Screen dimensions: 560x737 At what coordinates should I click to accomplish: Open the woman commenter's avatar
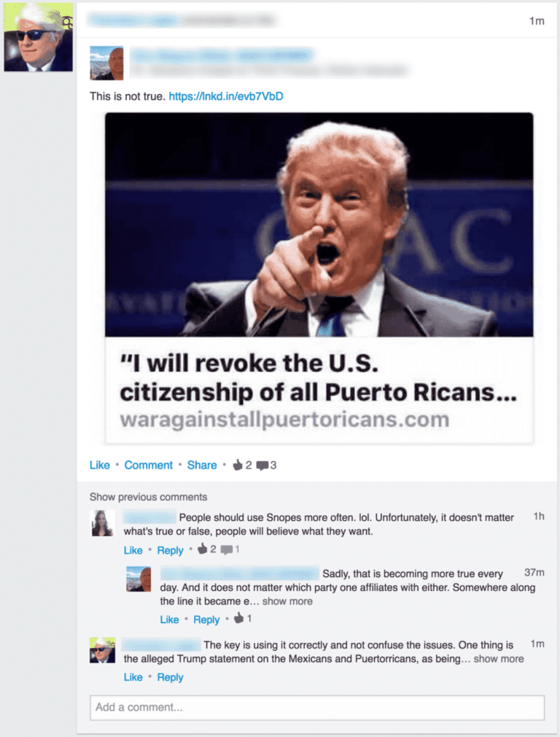[102, 523]
